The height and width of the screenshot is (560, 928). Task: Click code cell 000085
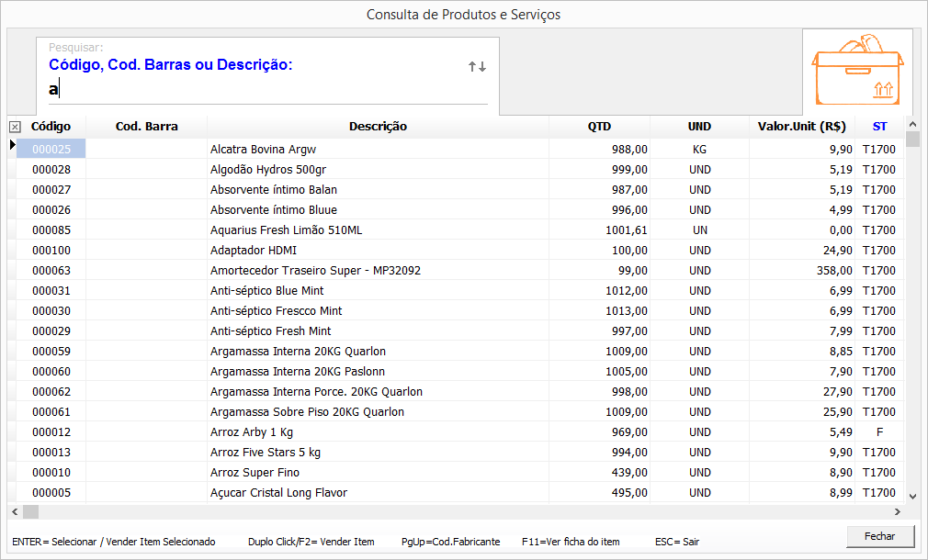[x=51, y=230]
